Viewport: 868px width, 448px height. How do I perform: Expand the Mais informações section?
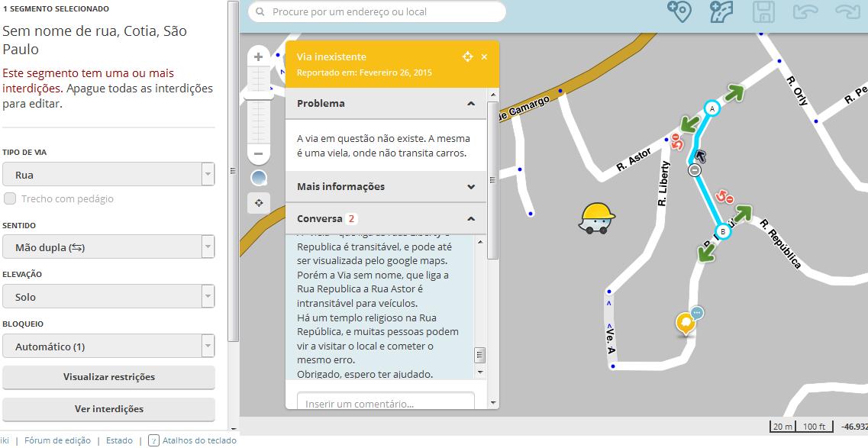(x=386, y=186)
